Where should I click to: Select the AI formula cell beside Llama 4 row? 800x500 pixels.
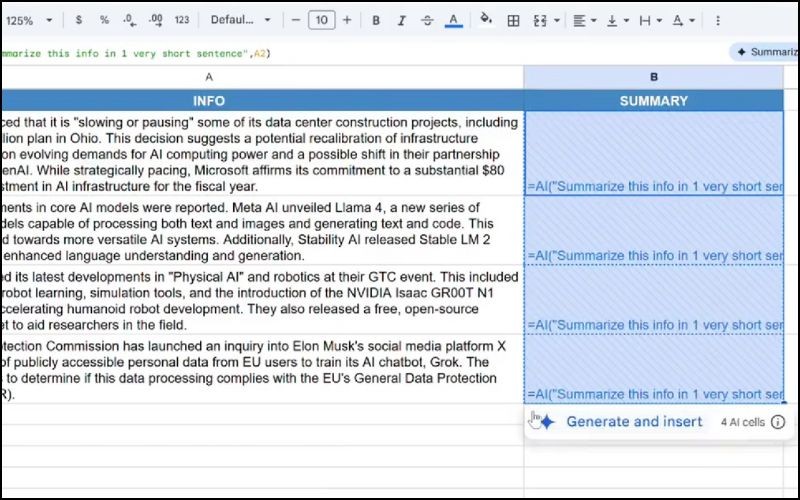point(654,231)
